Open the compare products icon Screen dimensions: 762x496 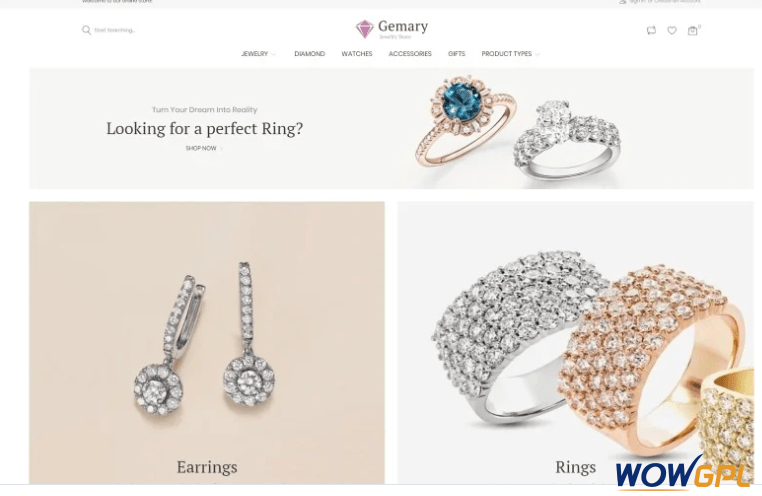(x=651, y=30)
